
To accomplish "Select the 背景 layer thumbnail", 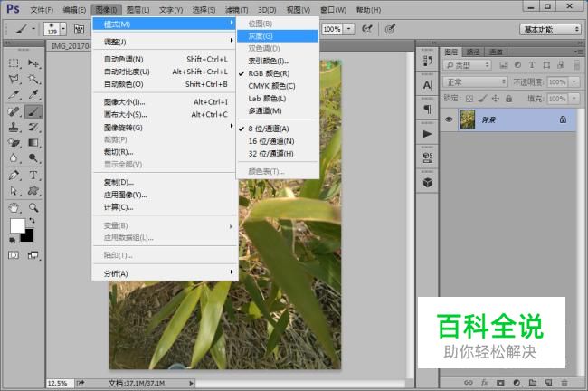I will [x=468, y=119].
